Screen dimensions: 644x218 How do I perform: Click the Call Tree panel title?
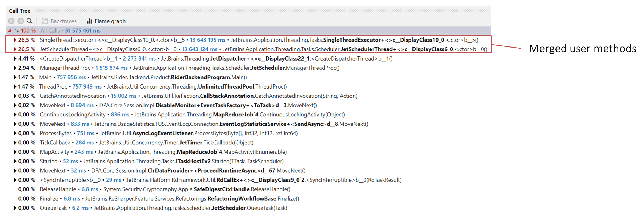[x=20, y=11]
